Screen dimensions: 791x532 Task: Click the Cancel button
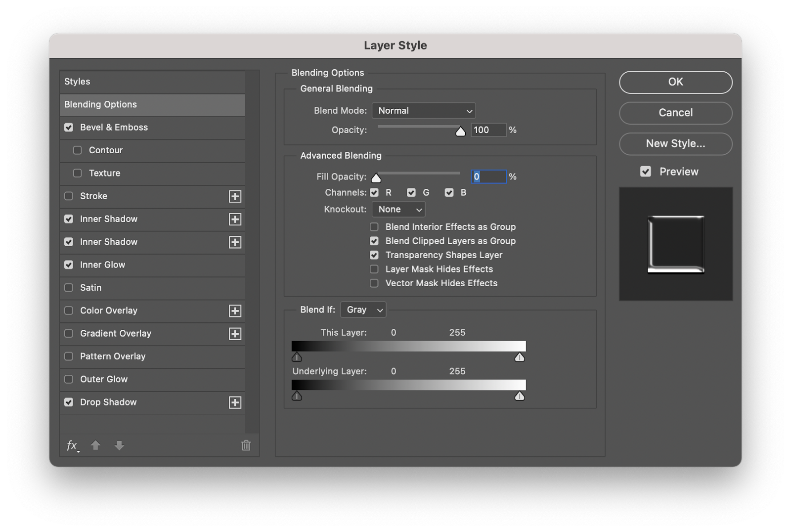point(676,113)
